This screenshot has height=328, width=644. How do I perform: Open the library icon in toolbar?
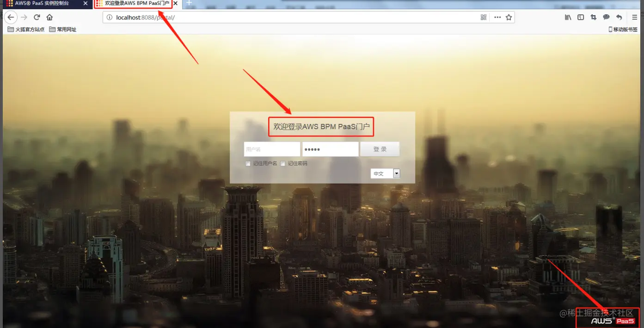[568, 17]
